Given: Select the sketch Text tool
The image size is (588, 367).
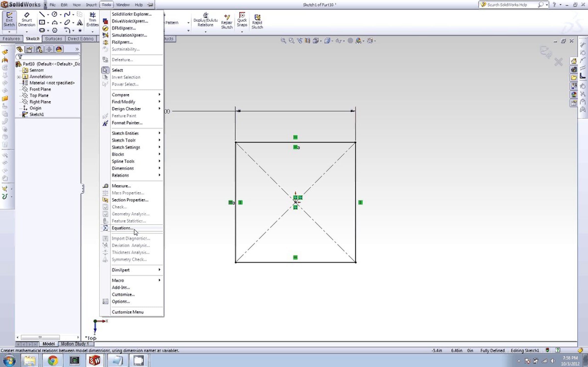Looking at the screenshot, I should pos(80,23).
